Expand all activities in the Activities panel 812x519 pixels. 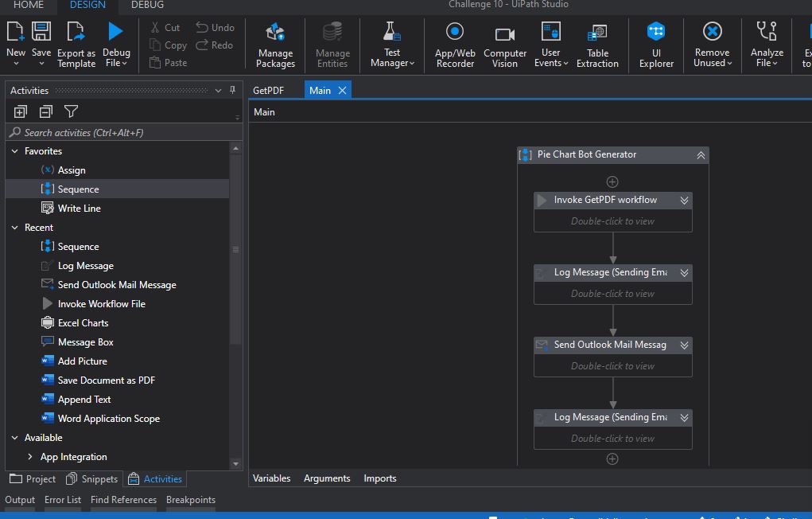pos(20,111)
